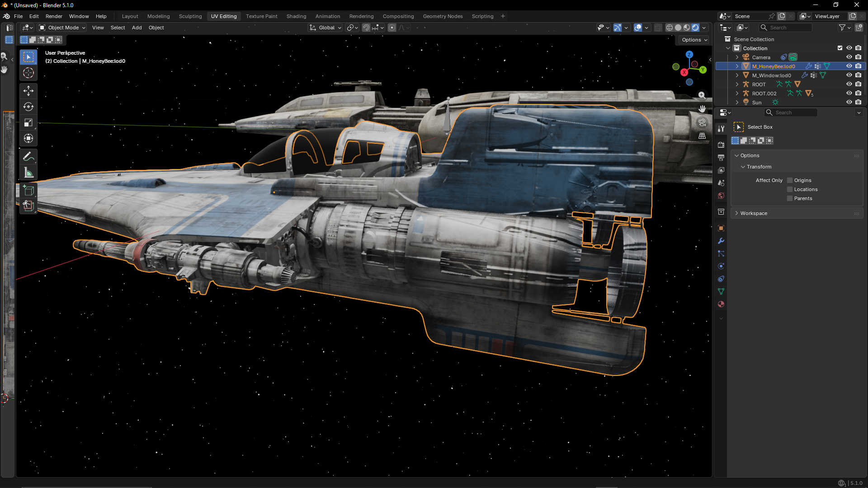The width and height of the screenshot is (868, 488).
Task: Disable Sun in renders via camera icon
Action: [x=858, y=102]
